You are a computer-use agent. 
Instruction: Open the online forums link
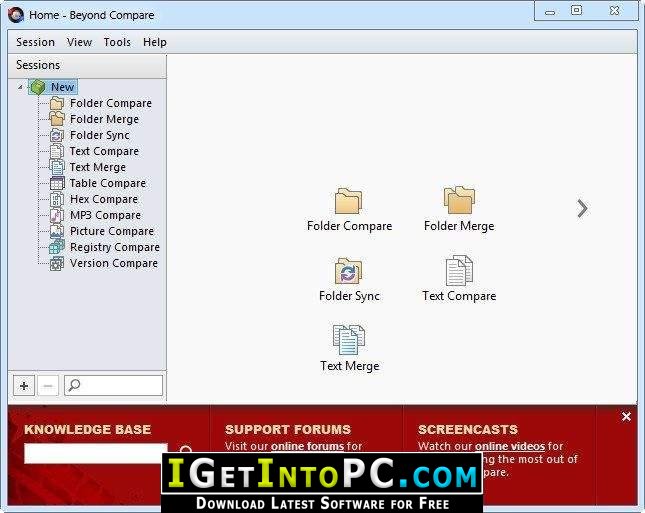(x=307, y=446)
